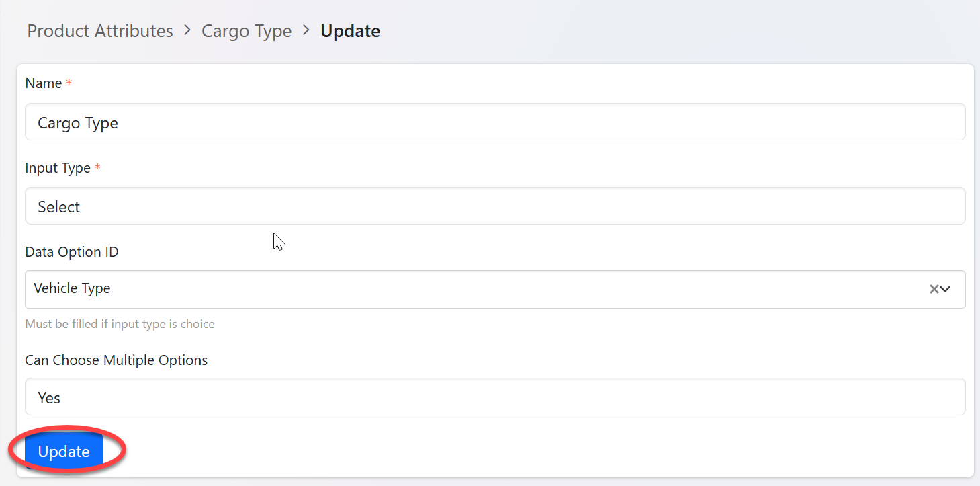Click the selected Vehicle Type value text
The image size is (980, 486).
tap(72, 288)
